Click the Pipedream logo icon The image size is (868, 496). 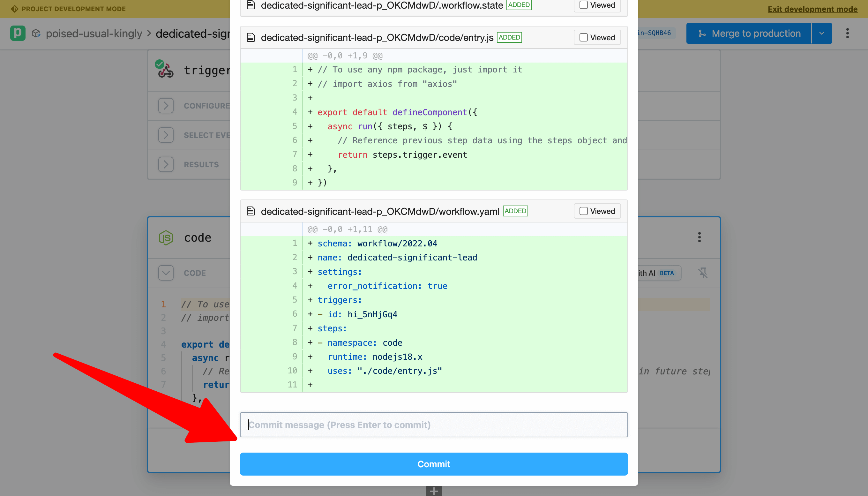pyautogui.click(x=17, y=33)
